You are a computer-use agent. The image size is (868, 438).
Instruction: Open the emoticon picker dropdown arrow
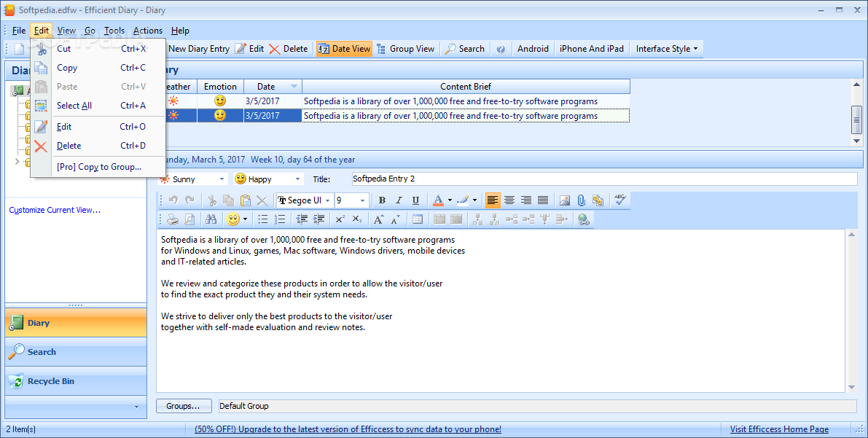(x=245, y=219)
